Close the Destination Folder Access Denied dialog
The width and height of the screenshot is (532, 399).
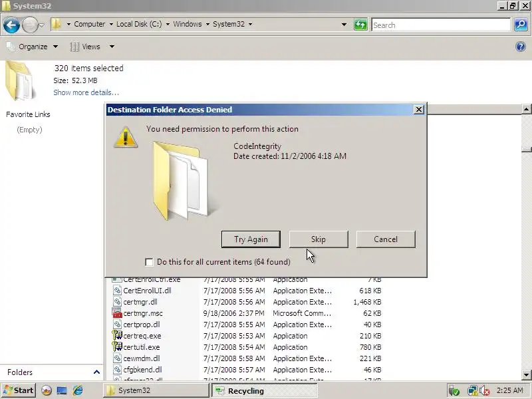419,110
